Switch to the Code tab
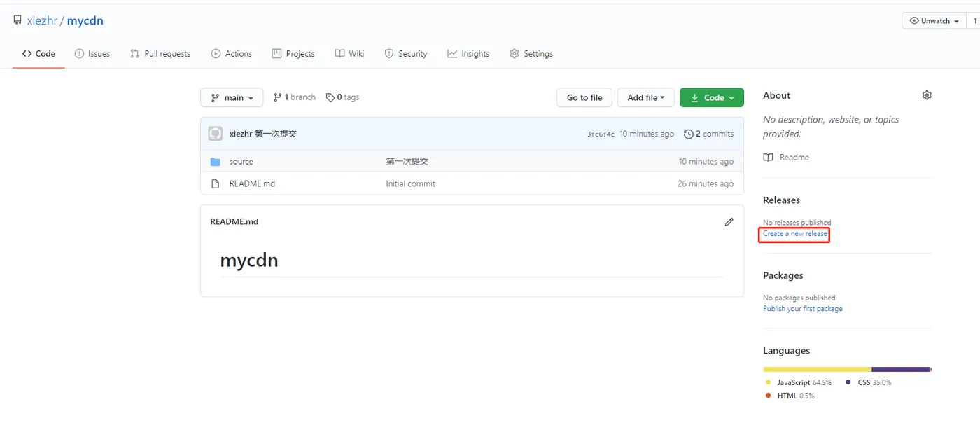The width and height of the screenshot is (980, 423). [38, 53]
